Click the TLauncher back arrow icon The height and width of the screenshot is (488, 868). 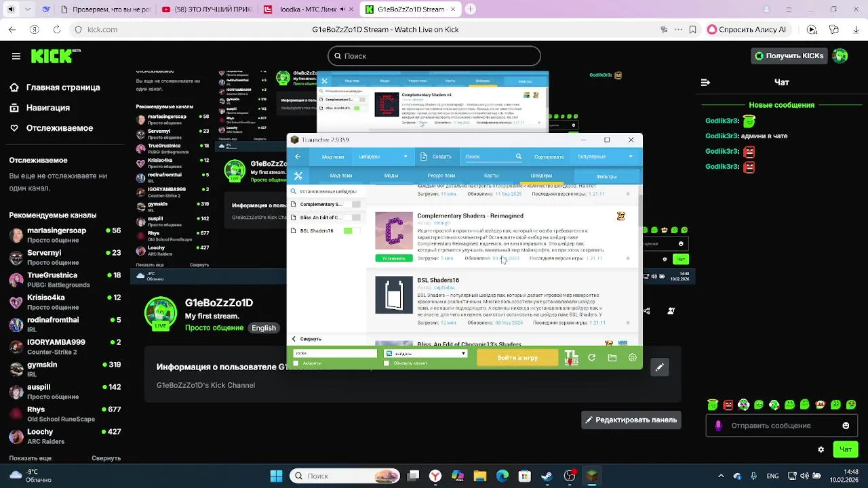pyautogui.click(x=298, y=157)
